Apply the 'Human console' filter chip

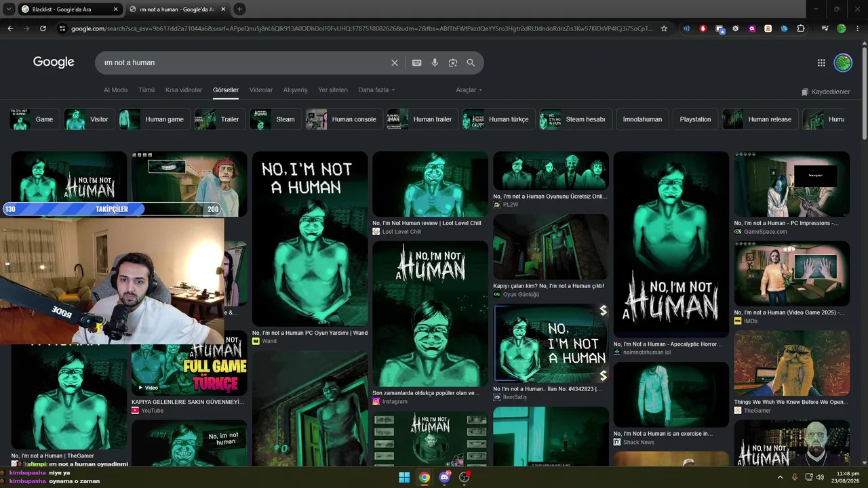click(344, 119)
